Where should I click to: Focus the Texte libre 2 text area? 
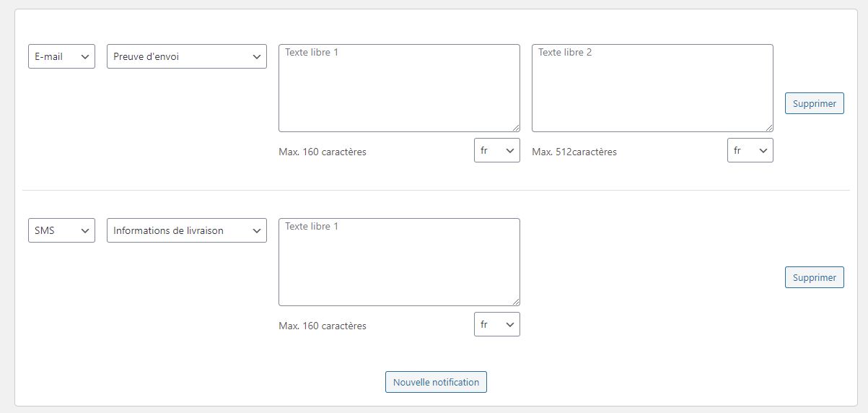652,88
